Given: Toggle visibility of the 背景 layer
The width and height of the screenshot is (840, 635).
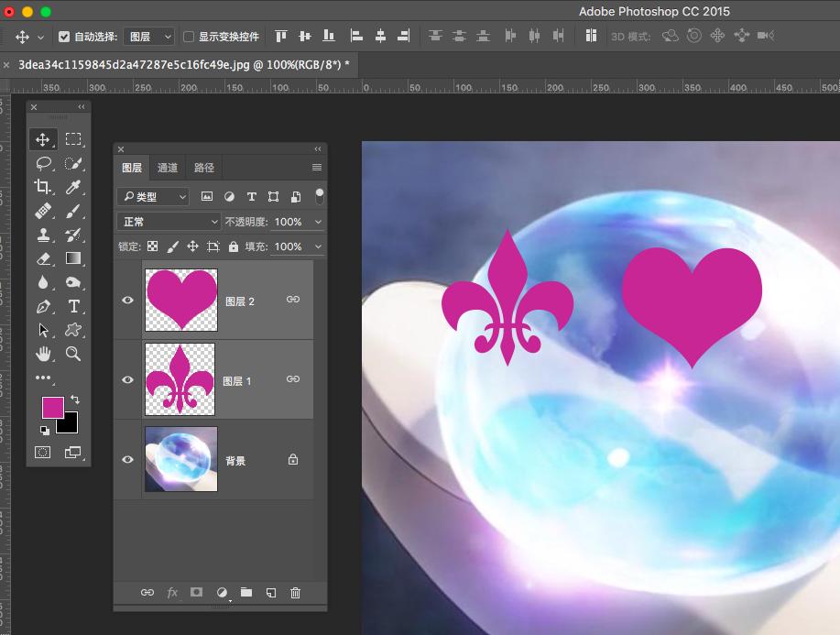Looking at the screenshot, I should pos(128,460).
